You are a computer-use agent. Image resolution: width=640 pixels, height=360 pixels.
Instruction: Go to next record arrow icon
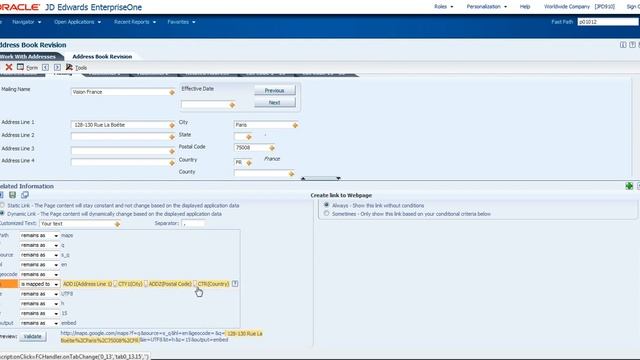57,67
